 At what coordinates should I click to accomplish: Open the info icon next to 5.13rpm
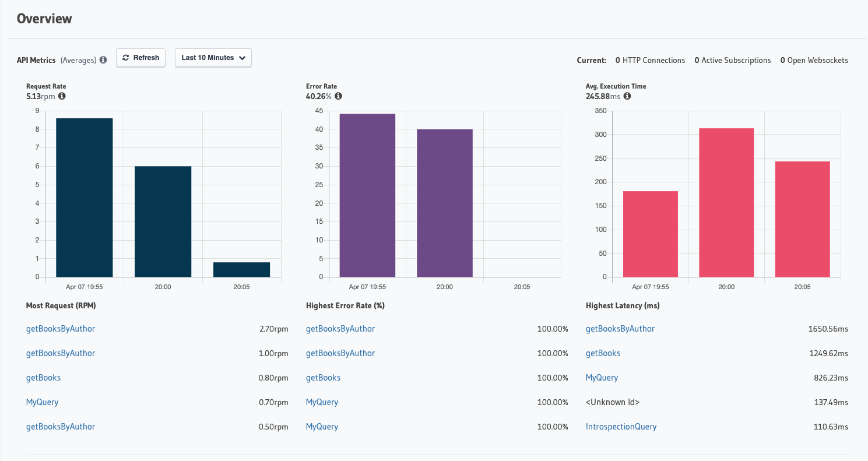point(62,97)
